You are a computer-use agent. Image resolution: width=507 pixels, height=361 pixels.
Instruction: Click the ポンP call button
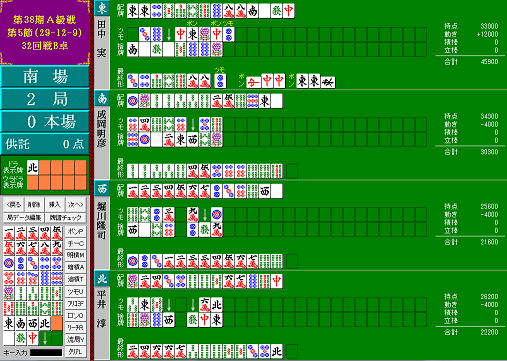click(x=76, y=231)
